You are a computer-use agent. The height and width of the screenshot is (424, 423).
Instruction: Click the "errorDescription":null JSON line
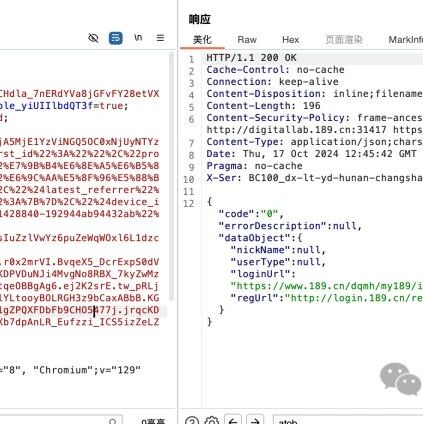coord(290,226)
